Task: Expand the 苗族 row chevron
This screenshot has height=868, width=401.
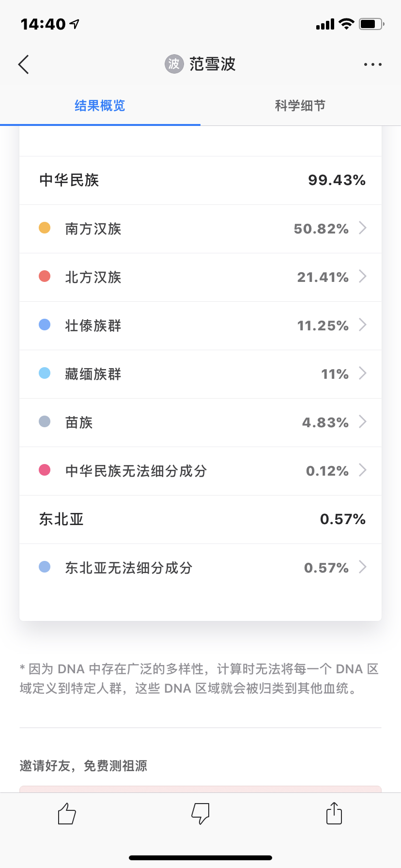Action: tap(362, 422)
